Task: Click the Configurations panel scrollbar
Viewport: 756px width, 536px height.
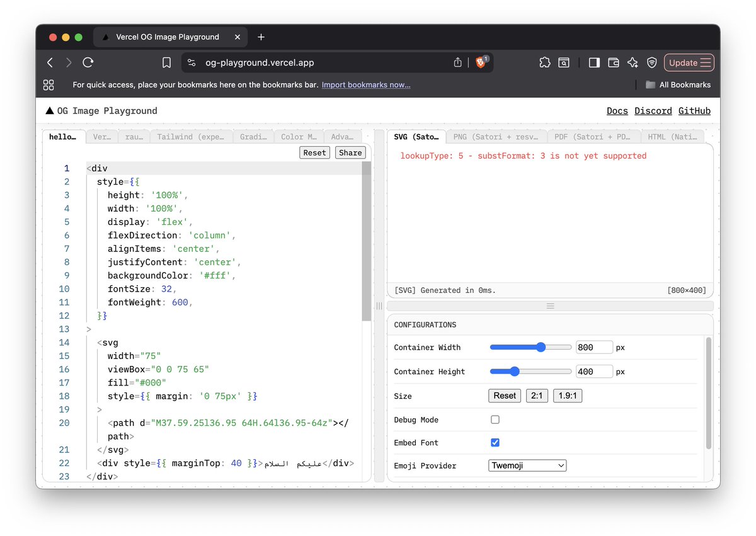Action: [x=709, y=392]
